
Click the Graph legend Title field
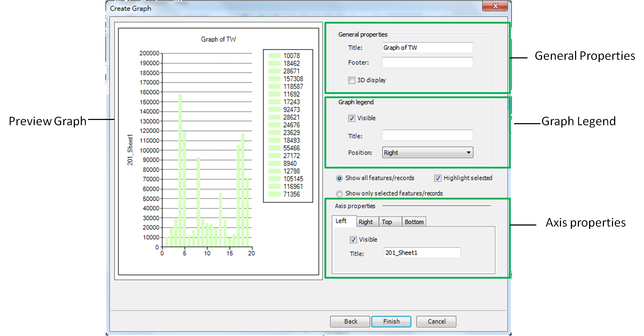[x=427, y=135]
